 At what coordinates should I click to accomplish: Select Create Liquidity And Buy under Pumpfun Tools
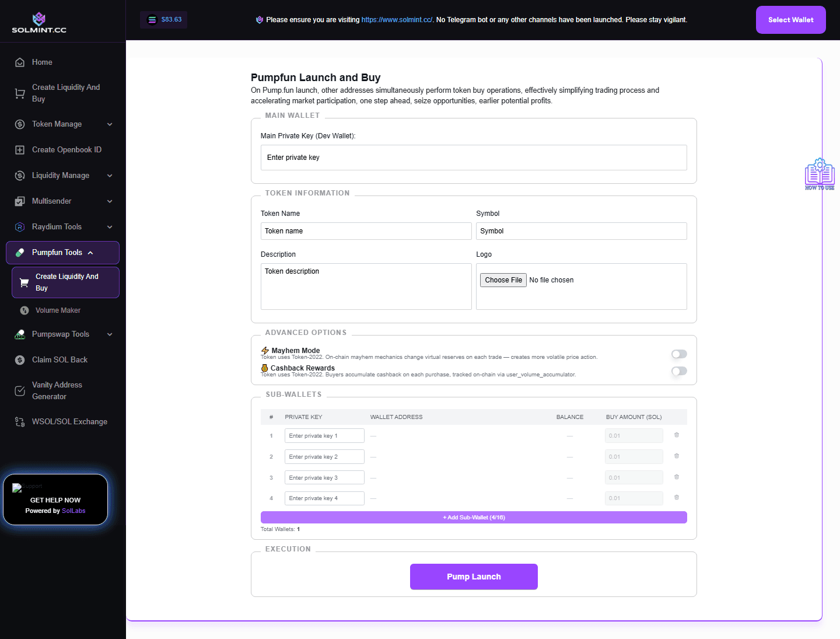(65, 282)
